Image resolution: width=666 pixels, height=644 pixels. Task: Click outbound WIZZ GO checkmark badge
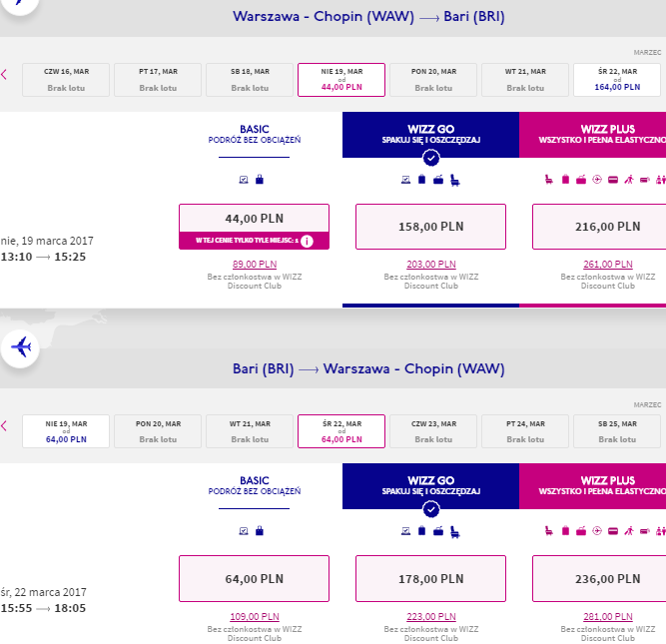click(431, 158)
